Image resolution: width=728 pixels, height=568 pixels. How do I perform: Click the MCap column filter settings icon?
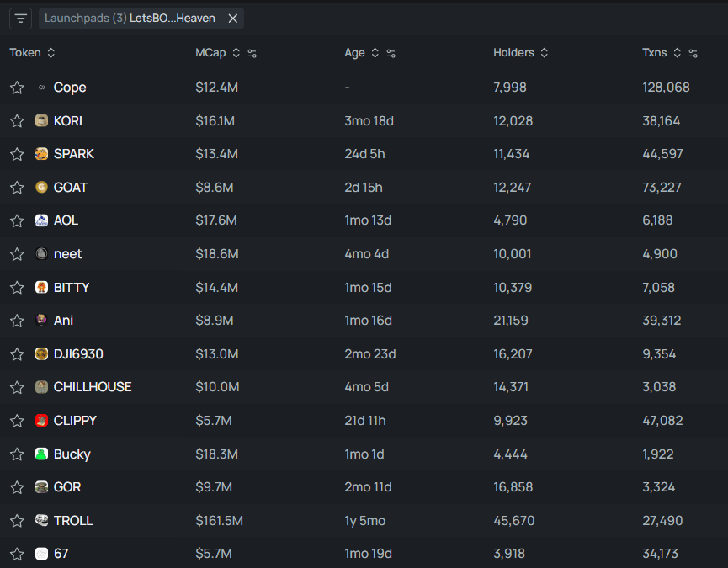point(252,53)
